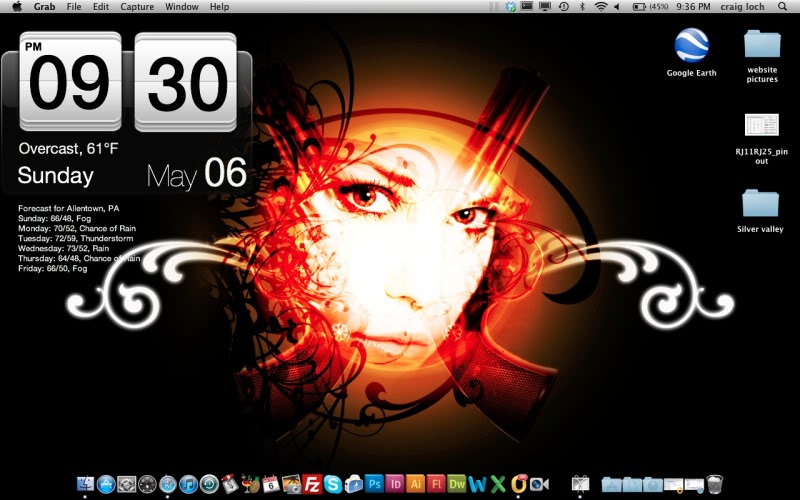Open Time Machine menu bar icon
Viewport: 800px width, 500px height.
564,7
